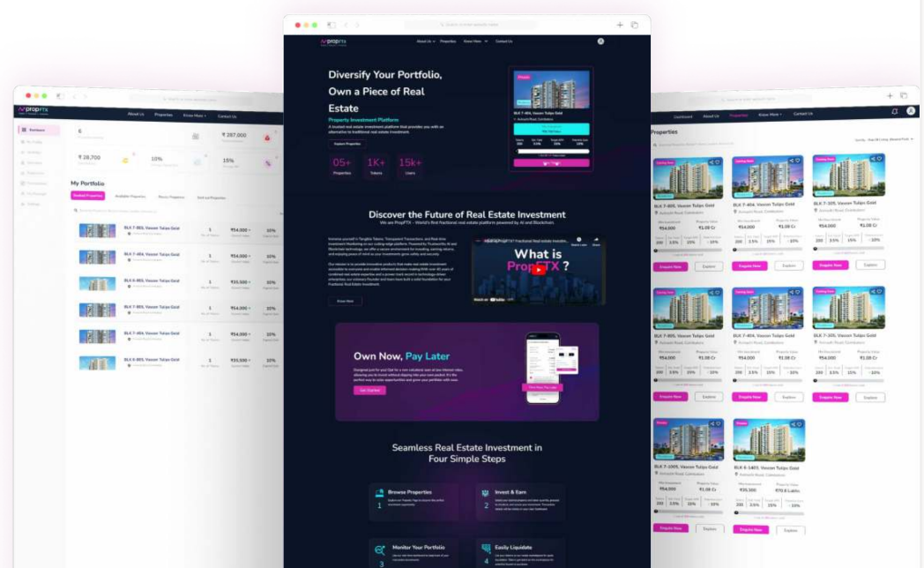
Task: Click the Monitor Your Portfolio step icon
Action: 380,549
